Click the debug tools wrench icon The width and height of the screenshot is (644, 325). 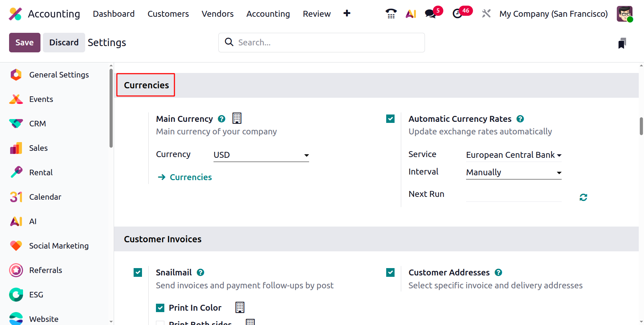486,14
